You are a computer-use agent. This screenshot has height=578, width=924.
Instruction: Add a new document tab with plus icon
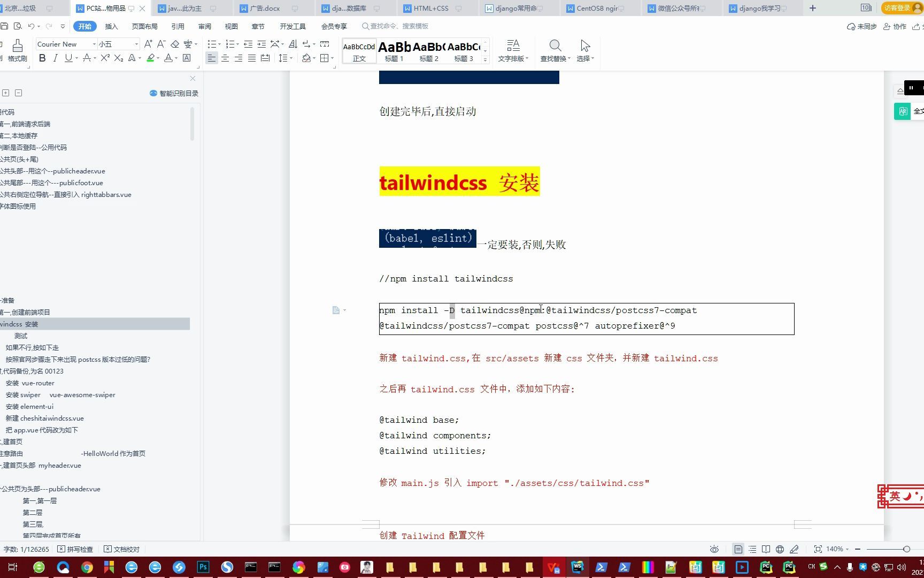[x=813, y=8]
